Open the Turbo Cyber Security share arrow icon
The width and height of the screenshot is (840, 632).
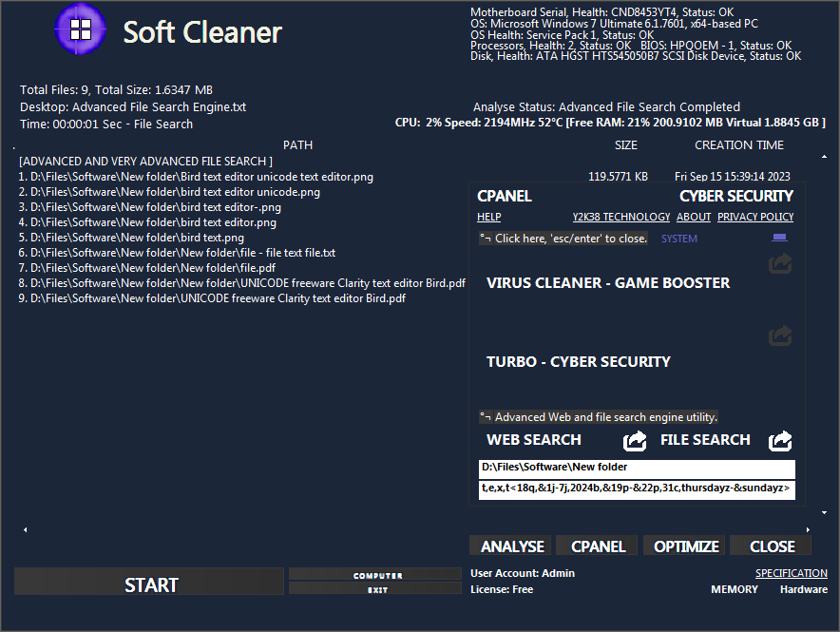[780, 335]
